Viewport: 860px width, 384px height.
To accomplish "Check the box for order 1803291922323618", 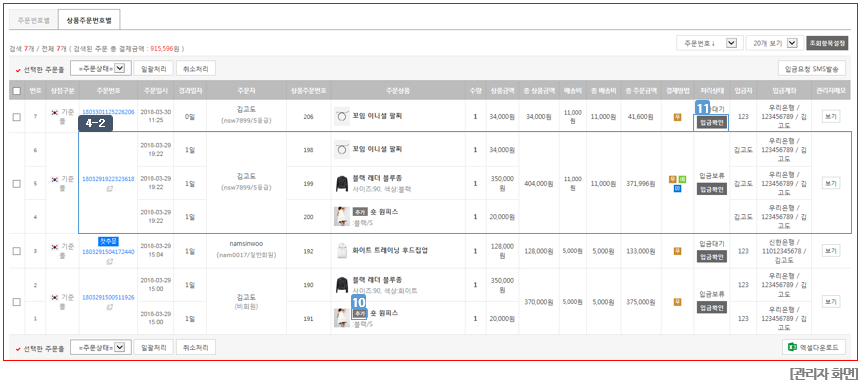I will [16, 184].
